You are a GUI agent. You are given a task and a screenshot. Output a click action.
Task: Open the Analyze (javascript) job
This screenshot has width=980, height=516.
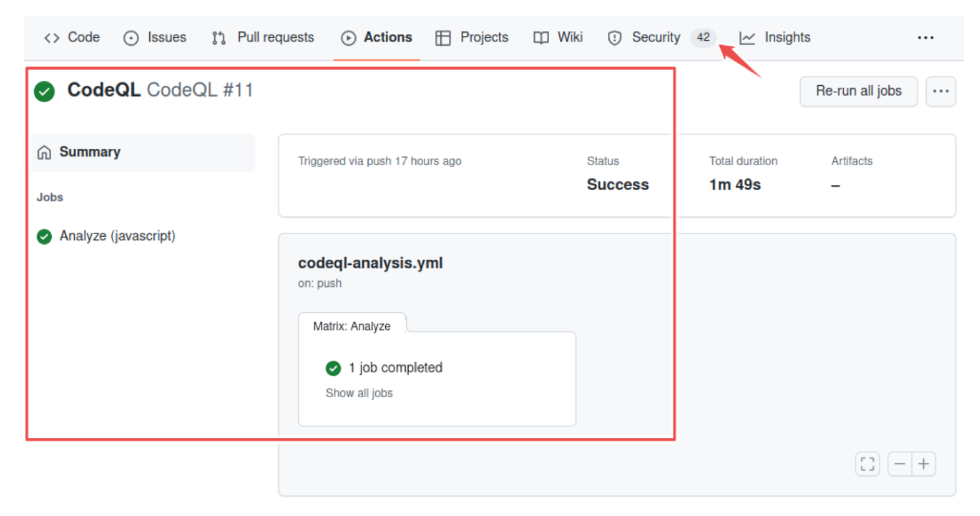pyautogui.click(x=117, y=236)
